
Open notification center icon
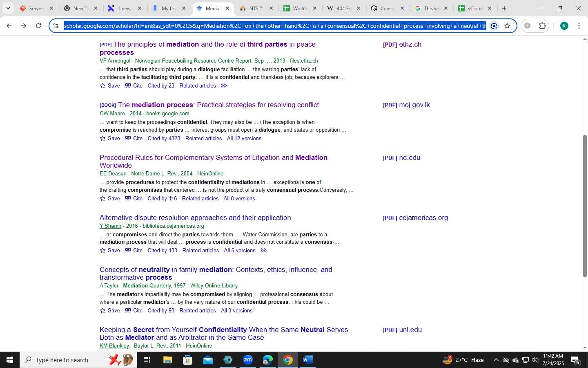coord(576,360)
